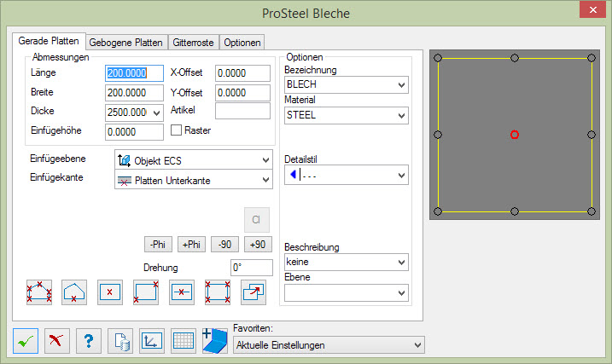Select the rectangle plate by diagonal points icon
Viewport: 612px width, 364px height.
(146, 292)
